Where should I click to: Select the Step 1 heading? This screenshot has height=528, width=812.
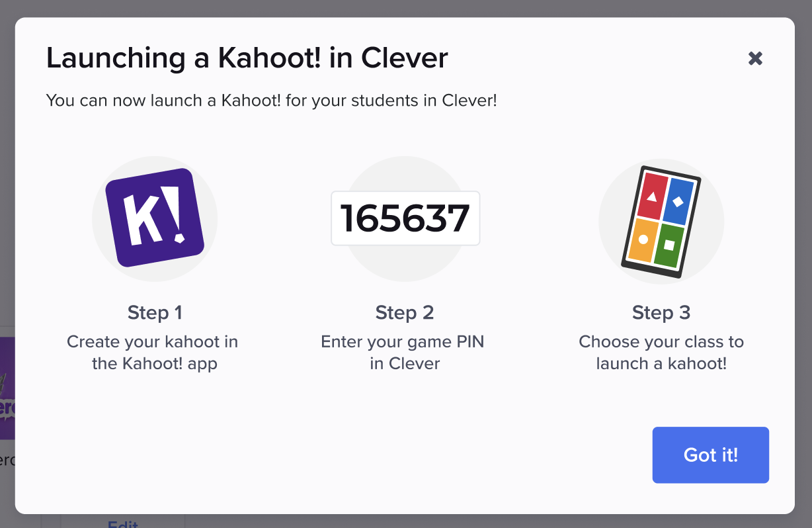click(x=154, y=312)
